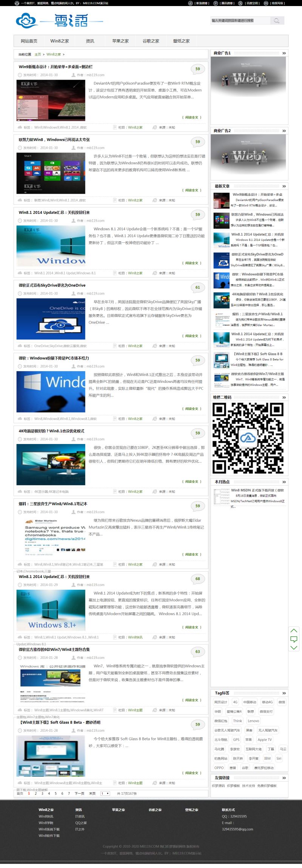Click the Win8之家 breadcrumb link
Image resolution: width=302 pixels, height=868 pixels.
coord(54,54)
